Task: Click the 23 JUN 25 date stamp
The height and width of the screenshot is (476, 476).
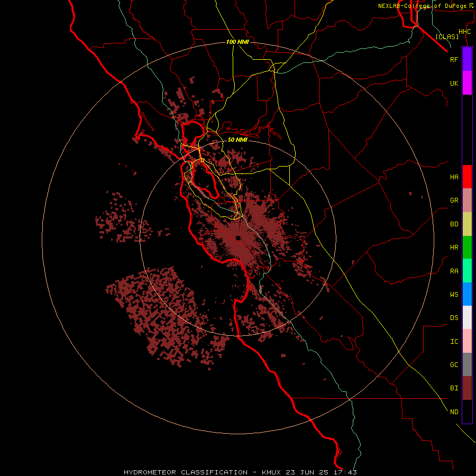Action: click(x=306, y=472)
